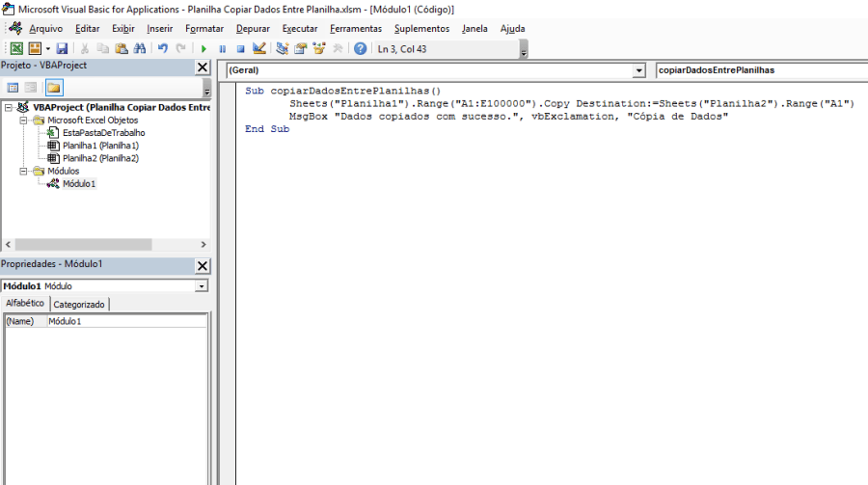Open the Insert object dropdown arrow
This screenshot has width=868, height=485.
[48, 49]
